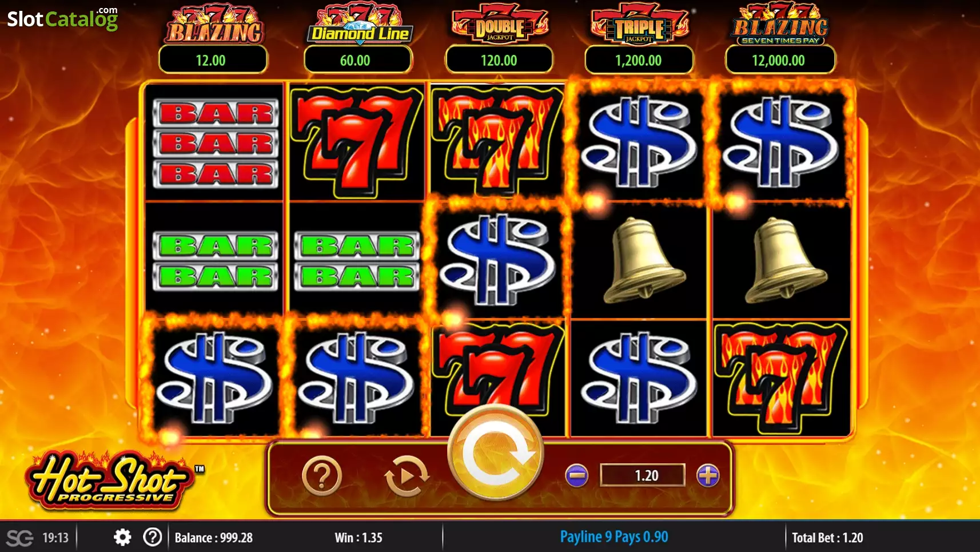This screenshot has height=552, width=980.
Task: Click the Payline 9 Pays 0.90 message
Action: tap(614, 537)
